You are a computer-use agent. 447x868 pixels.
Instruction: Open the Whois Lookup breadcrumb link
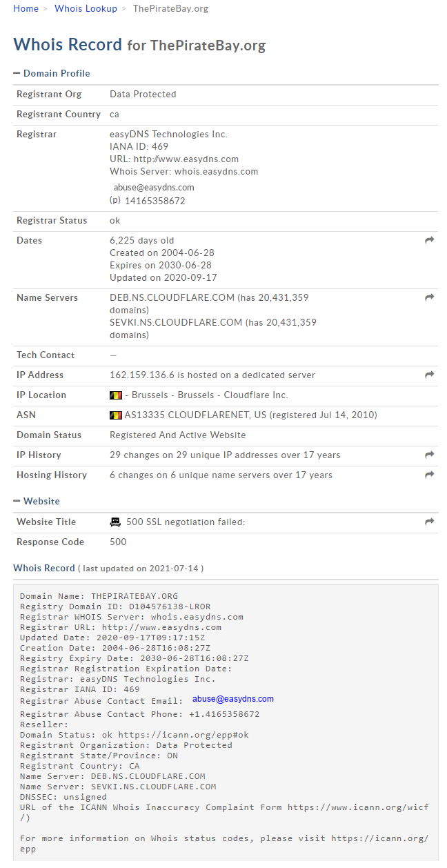pos(86,9)
